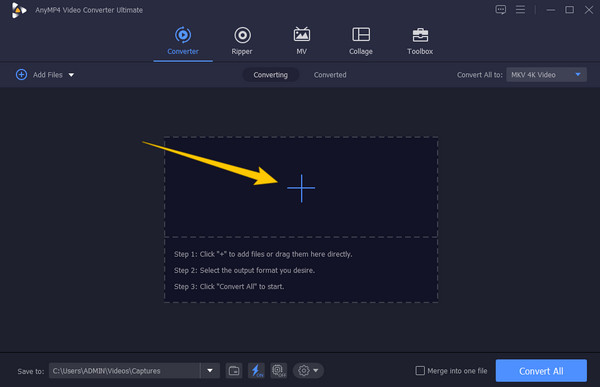600x387 pixels.
Task: Click the big plus to add files
Action: click(x=301, y=188)
